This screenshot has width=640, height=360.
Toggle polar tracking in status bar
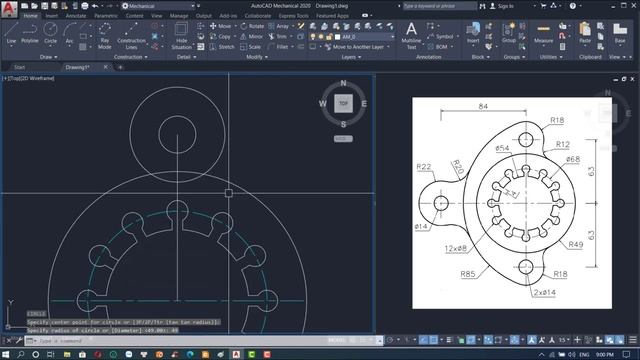[x=390, y=340]
